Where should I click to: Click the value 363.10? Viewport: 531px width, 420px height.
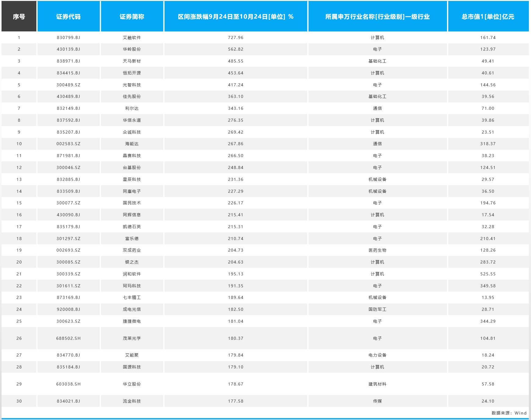pyautogui.click(x=236, y=96)
